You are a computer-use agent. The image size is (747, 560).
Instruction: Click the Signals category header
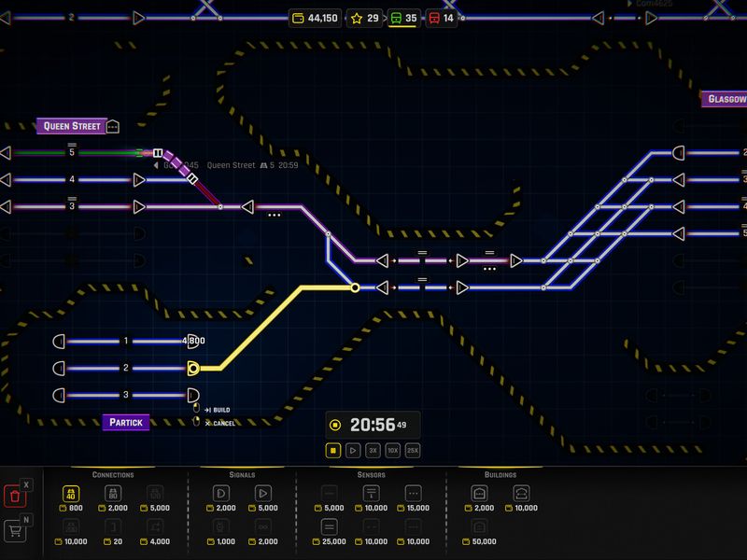click(242, 475)
